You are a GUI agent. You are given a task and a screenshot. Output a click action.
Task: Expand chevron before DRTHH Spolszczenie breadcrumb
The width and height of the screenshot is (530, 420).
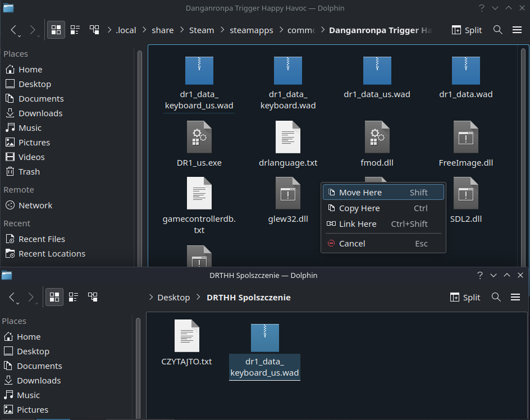tap(198, 297)
